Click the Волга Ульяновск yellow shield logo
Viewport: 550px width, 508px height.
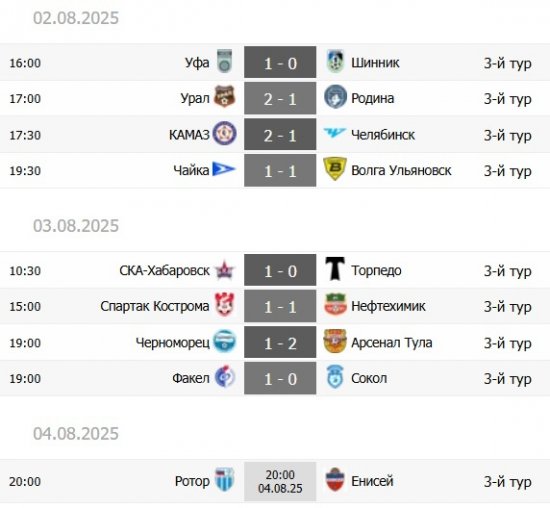tap(335, 169)
